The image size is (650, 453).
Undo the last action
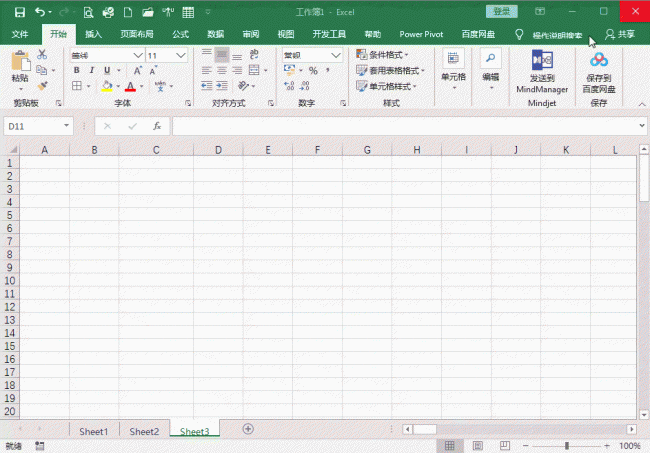click(40, 12)
